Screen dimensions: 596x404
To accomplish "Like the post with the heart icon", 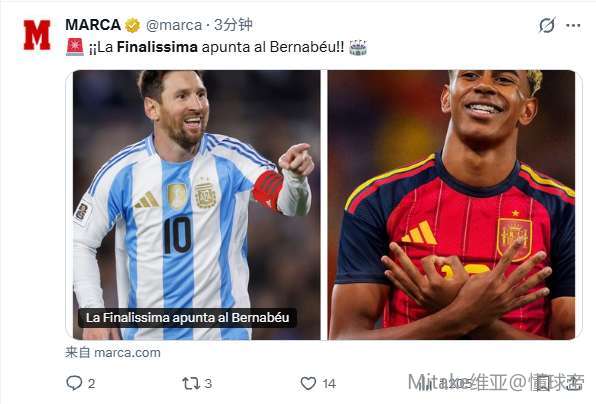I will coord(308,383).
